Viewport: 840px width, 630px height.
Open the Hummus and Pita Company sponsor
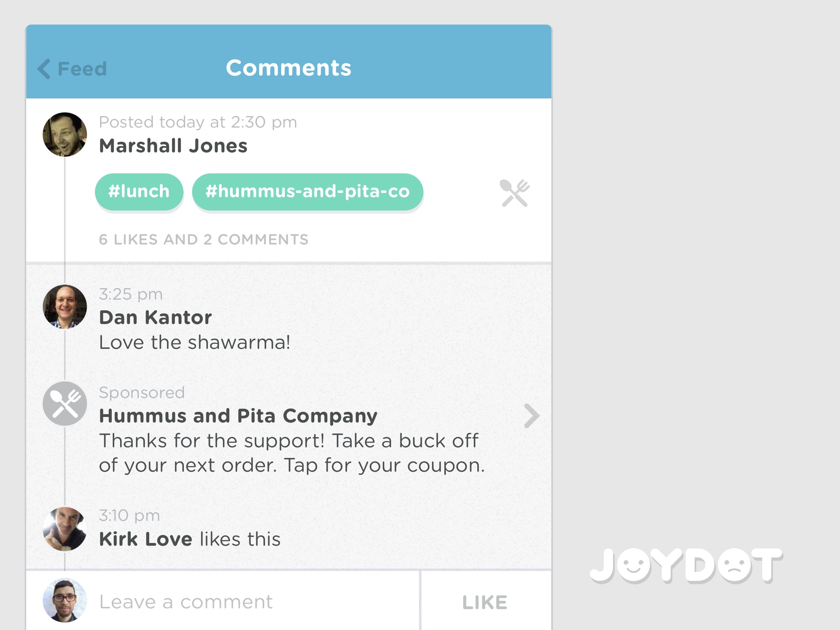(238, 416)
